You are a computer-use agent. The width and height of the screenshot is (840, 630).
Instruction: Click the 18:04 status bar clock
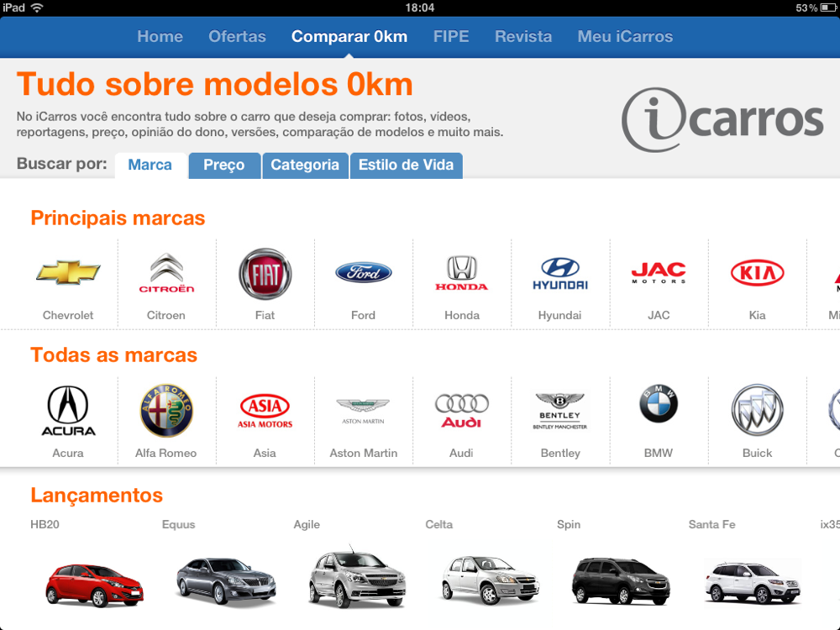tap(420, 8)
